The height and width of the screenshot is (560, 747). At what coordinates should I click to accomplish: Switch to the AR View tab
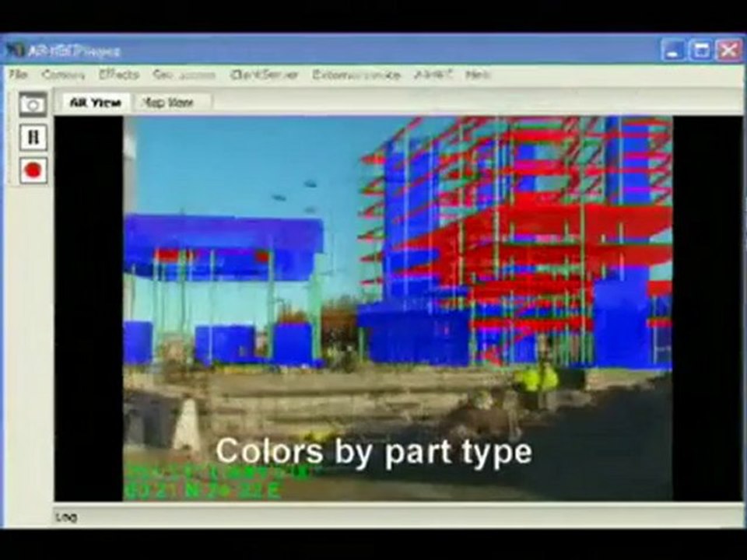pos(95,103)
